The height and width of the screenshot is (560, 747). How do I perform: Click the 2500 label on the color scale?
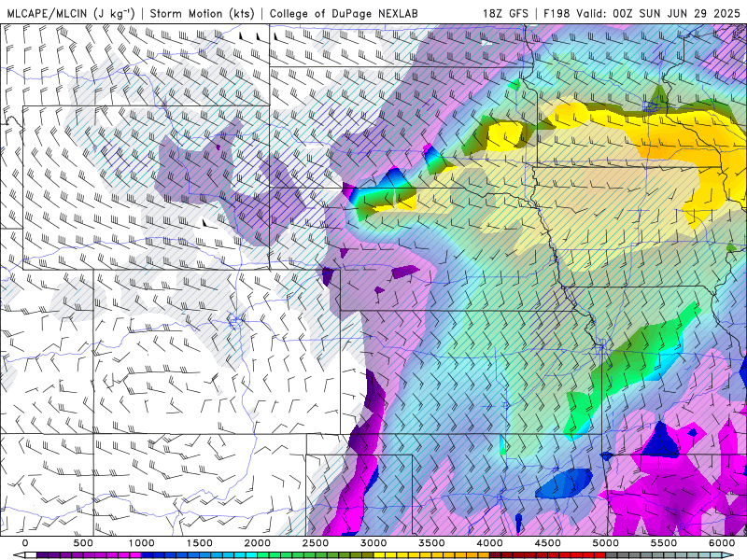click(x=316, y=543)
